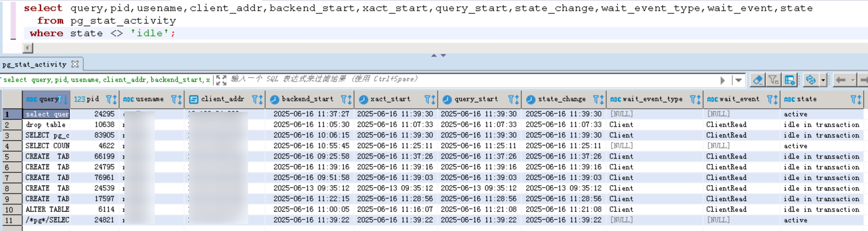Click the green query text beside filter box

point(107,80)
